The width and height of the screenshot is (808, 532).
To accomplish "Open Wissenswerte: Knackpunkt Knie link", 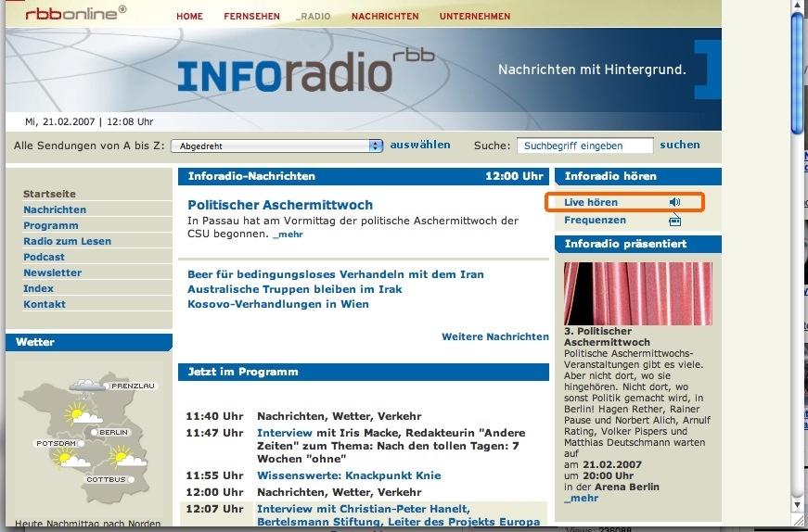I will point(349,475).
